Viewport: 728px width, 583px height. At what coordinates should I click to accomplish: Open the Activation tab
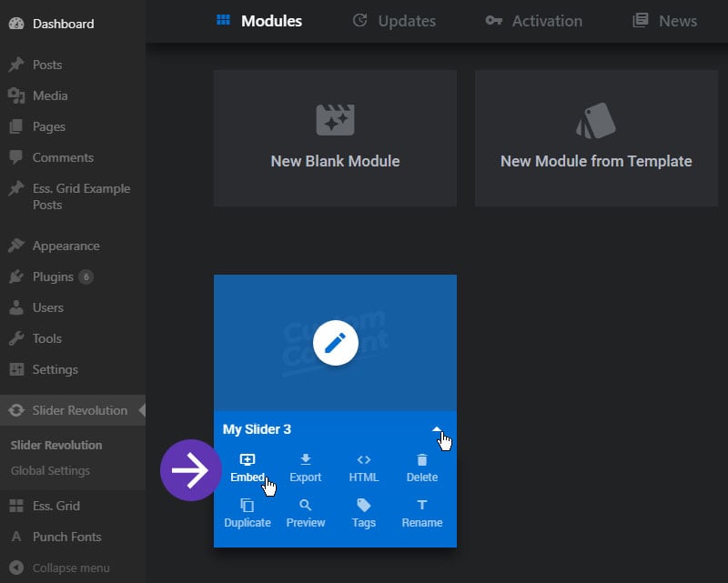click(x=533, y=21)
